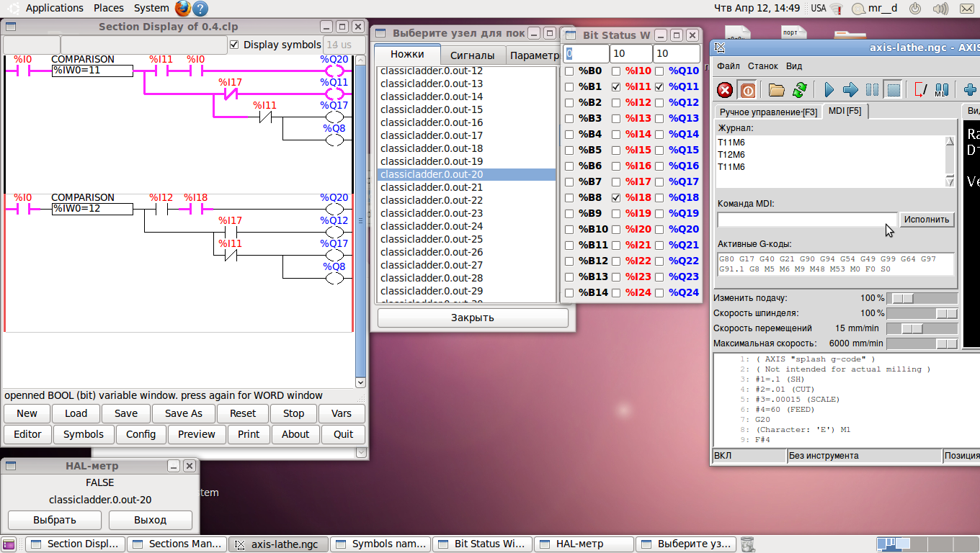The width and height of the screenshot is (980, 553).
Task: Adjust the Изменить подачу feed override slider
Action: (x=922, y=298)
